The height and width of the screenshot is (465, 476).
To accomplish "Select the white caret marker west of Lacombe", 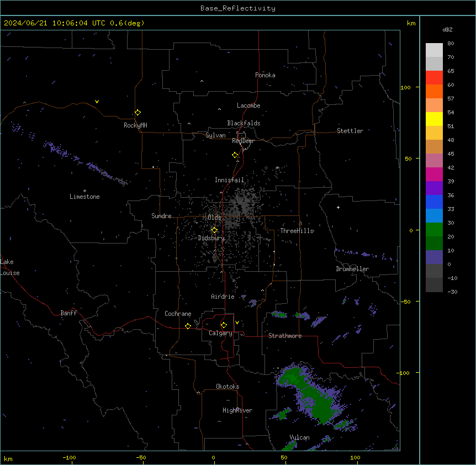I will (219, 109).
